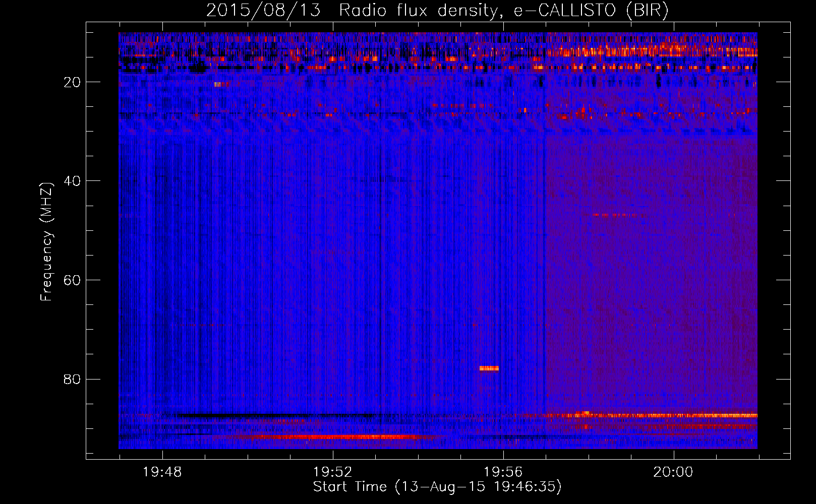Click the '20:00' time tick label
Image resolution: width=816 pixels, height=504 pixels.
pyautogui.click(x=673, y=472)
